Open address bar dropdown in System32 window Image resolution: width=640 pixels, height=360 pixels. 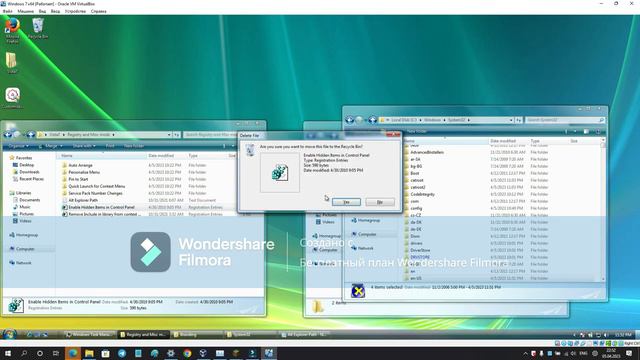pos(511,120)
